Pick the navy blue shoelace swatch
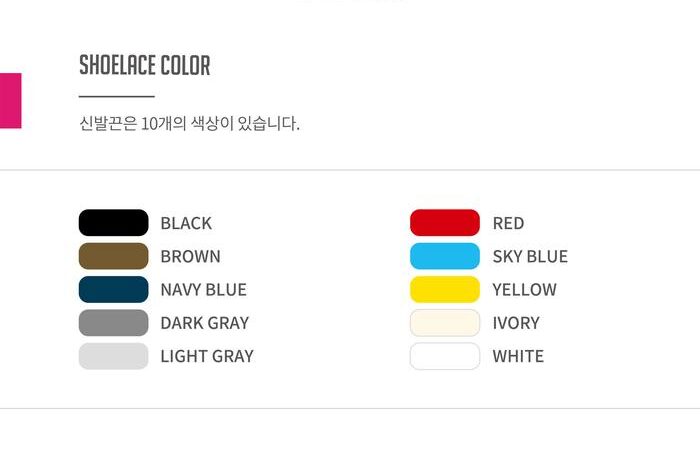This screenshot has width=700, height=450. pyautogui.click(x=113, y=289)
